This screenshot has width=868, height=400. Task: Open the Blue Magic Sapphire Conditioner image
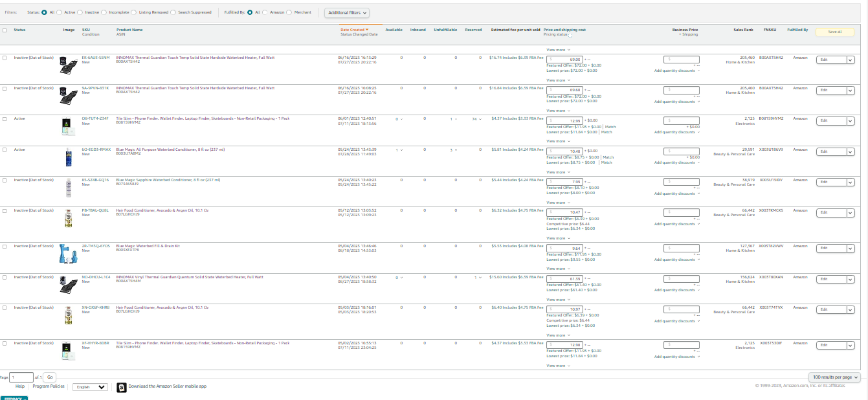pyautogui.click(x=68, y=188)
